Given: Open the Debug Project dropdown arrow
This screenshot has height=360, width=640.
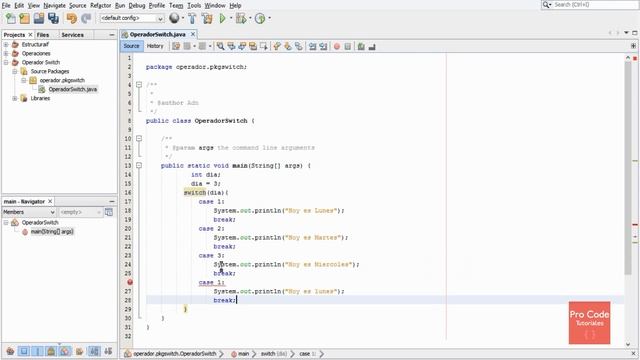Looking at the screenshot, I should 250,18.
